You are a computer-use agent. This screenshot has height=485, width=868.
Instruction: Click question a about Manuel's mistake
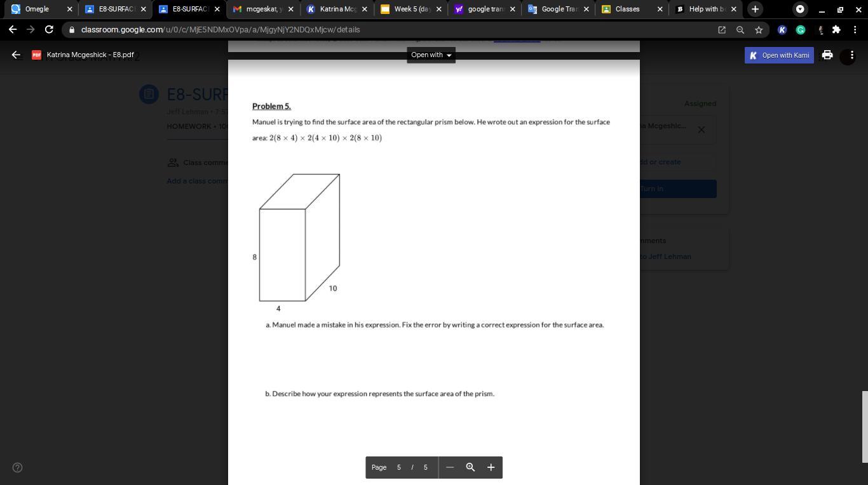(x=435, y=324)
